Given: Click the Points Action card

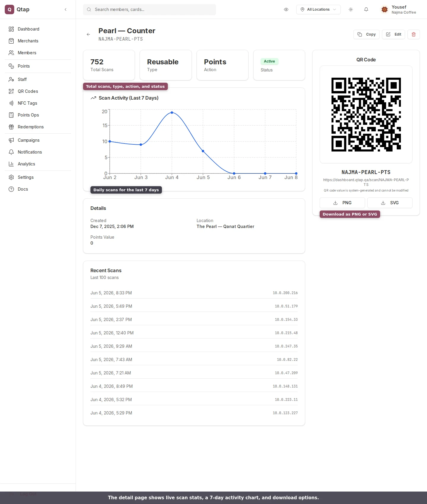Looking at the screenshot, I should [x=222, y=65].
